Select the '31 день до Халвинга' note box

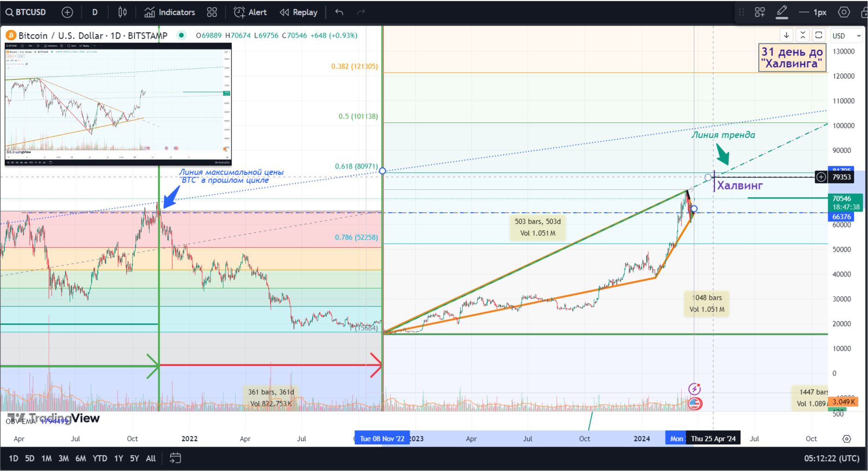[792, 57]
